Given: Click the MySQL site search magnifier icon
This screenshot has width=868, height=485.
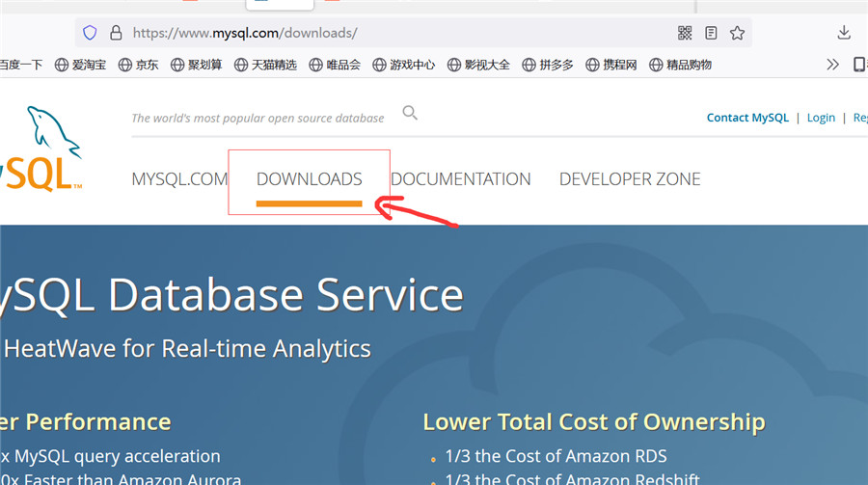Looking at the screenshot, I should pyautogui.click(x=410, y=113).
